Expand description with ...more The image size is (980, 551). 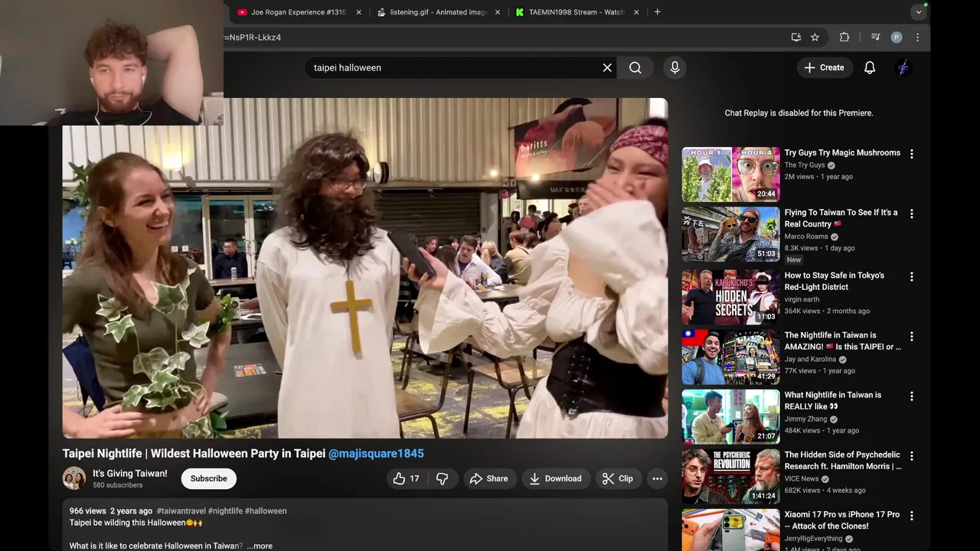coord(260,546)
